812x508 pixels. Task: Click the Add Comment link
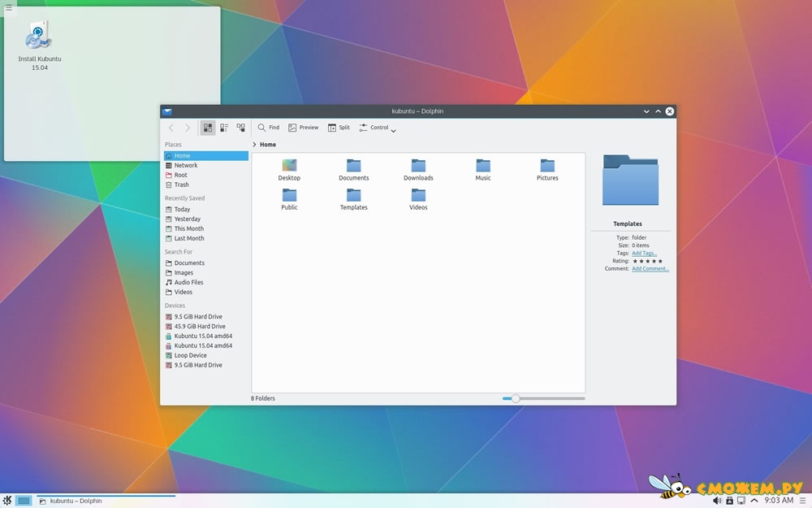(x=650, y=268)
